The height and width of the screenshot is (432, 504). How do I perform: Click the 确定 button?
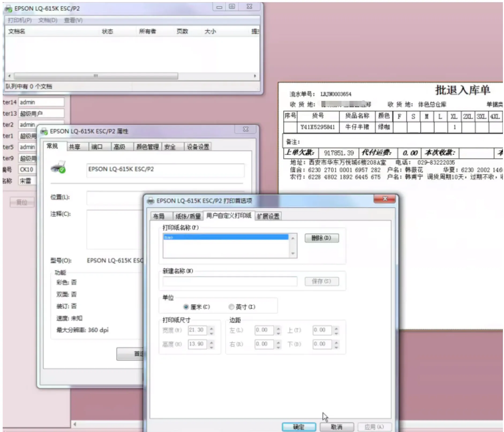pos(299,427)
